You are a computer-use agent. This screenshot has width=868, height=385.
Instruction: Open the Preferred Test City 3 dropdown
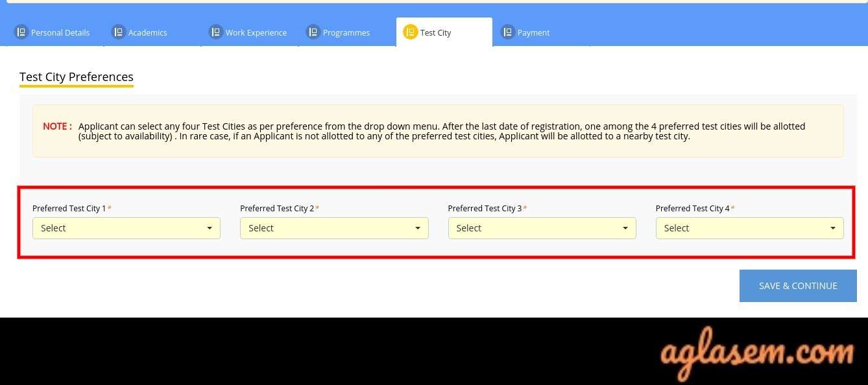point(542,228)
